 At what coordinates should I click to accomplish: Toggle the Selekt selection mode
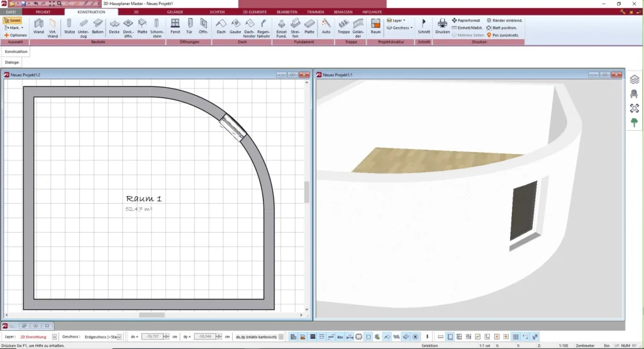[x=13, y=20]
